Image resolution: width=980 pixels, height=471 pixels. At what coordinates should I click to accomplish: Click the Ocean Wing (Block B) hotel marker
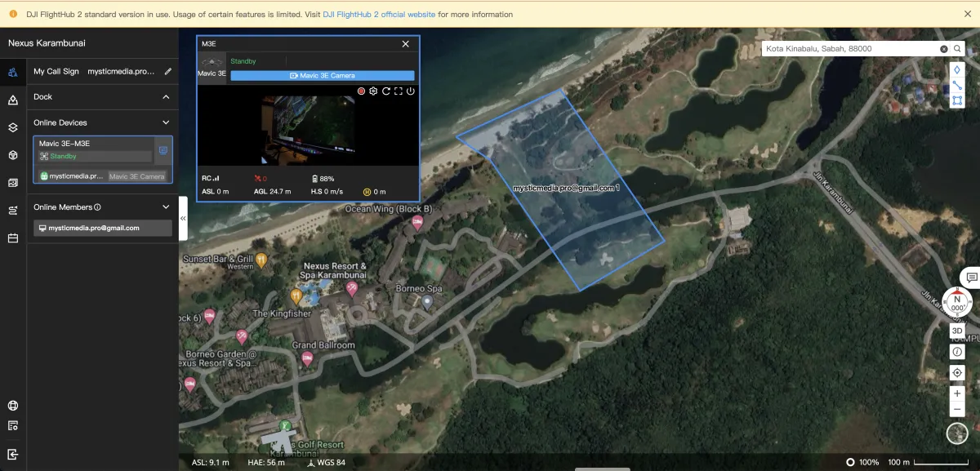(417, 222)
